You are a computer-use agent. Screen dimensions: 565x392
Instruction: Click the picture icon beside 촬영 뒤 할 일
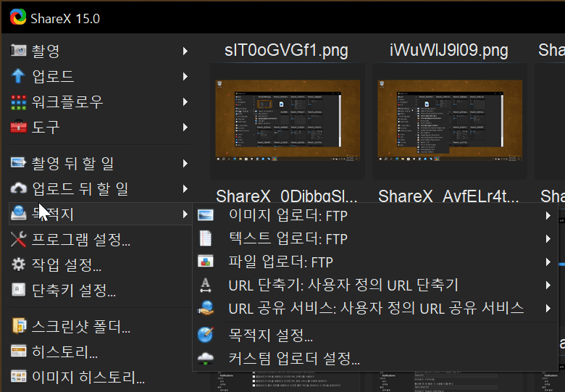click(x=18, y=163)
